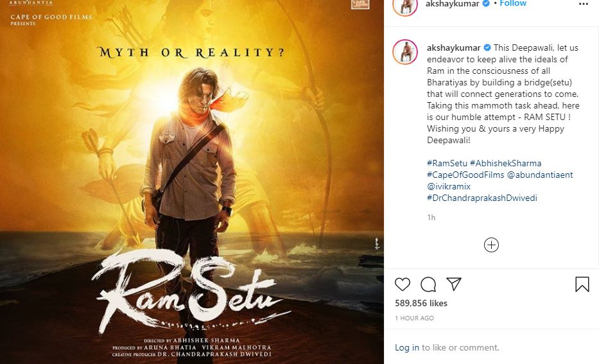
Task: Open akshaykumar avatar beside caption
Action: click(x=405, y=52)
